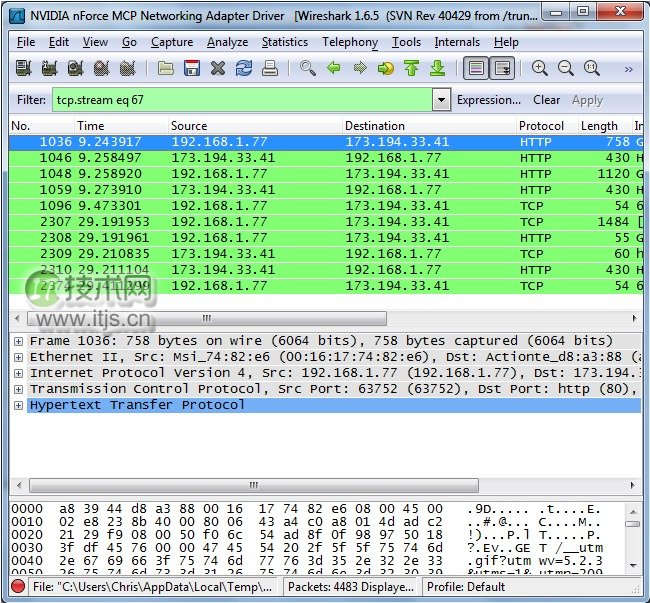The height and width of the screenshot is (603, 650).
Task: Click the Filter: label button
Action: tap(31, 100)
